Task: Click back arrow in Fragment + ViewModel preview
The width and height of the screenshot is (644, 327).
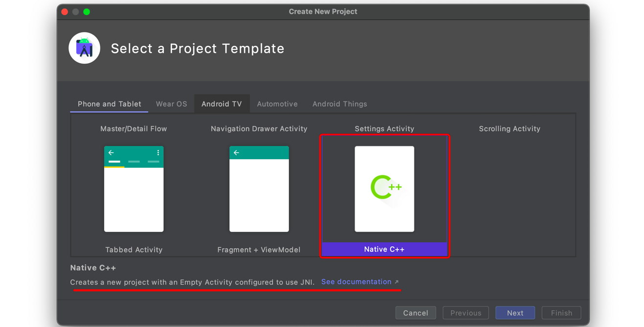Action: [x=237, y=153]
